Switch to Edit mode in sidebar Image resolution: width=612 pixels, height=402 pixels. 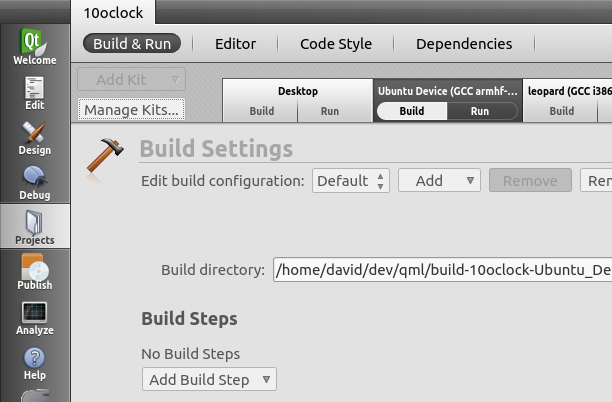[x=35, y=93]
